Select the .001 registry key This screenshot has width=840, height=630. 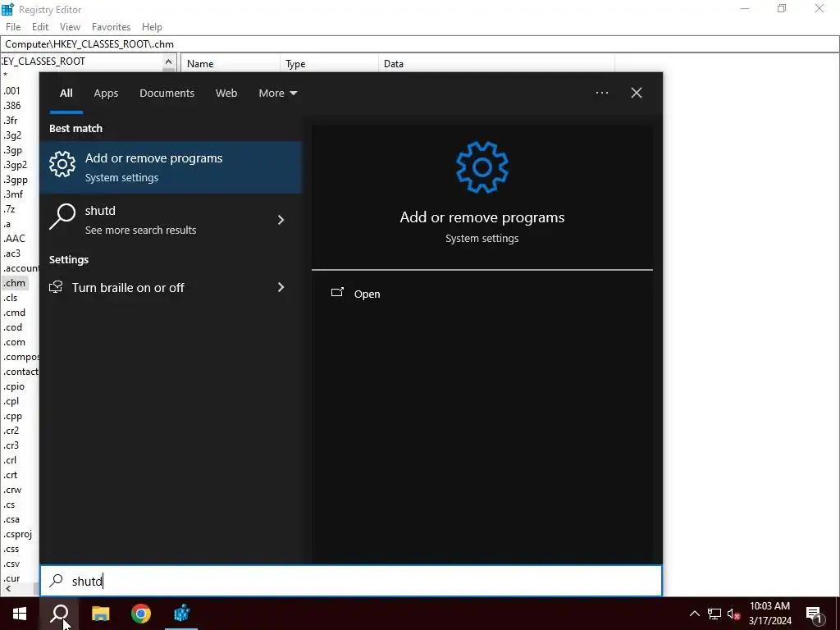point(11,90)
